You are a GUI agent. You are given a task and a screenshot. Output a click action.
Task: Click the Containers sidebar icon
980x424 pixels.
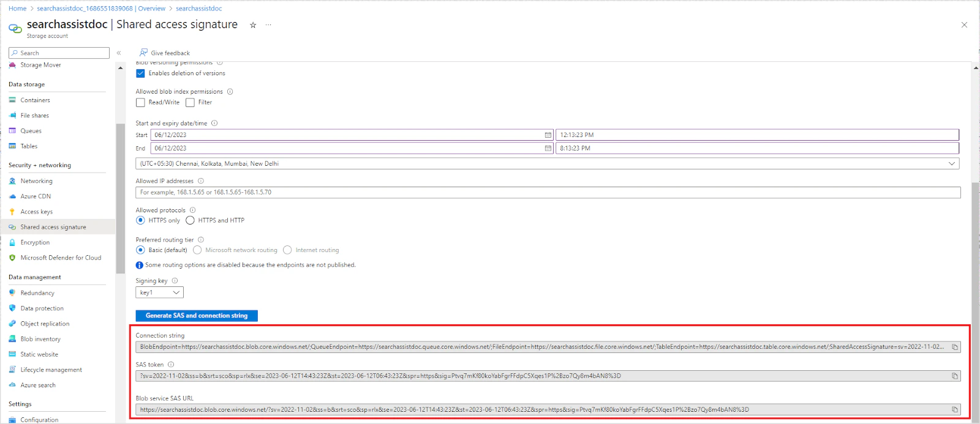[x=12, y=100]
